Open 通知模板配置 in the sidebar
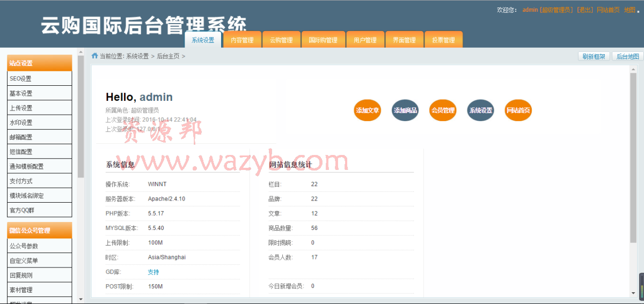Screen dimensions: 644x304 pyautogui.click(x=40, y=166)
